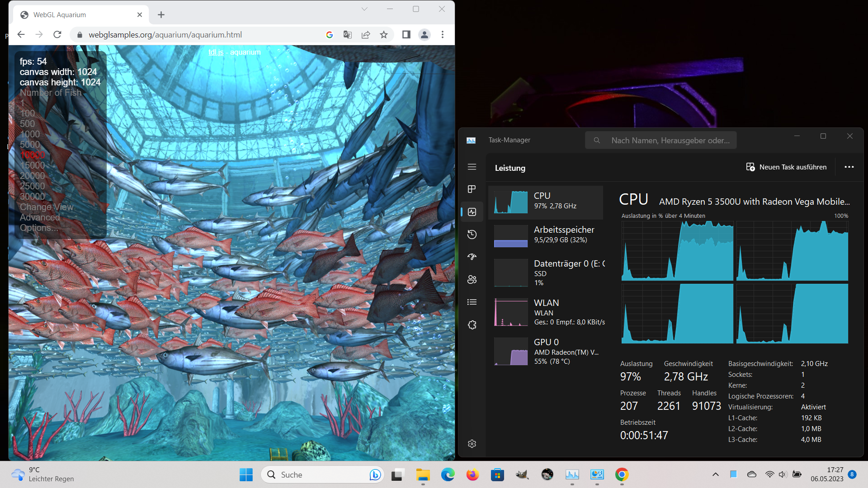The width and height of the screenshot is (868, 488).
Task: Open three-dots more options in Task Manager
Action: click(x=849, y=167)
